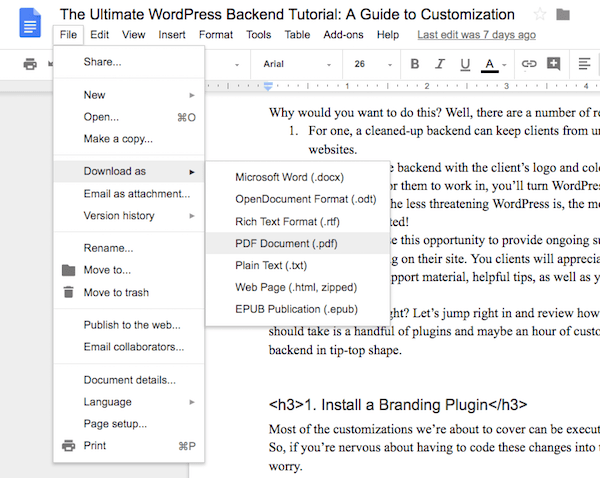Insert a link with the link icon

(x=529, y=64)
